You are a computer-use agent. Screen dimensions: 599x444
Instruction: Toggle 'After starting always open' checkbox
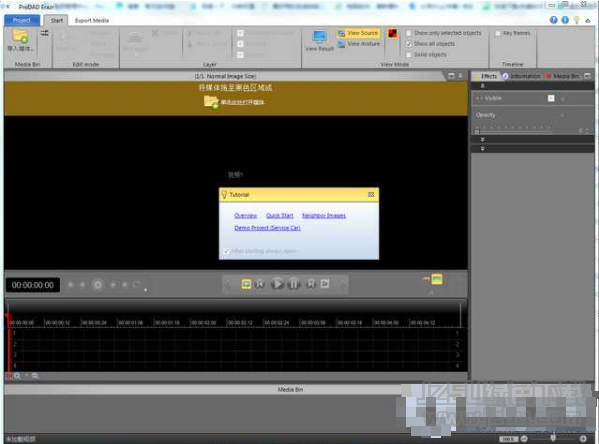(x=226, y=251)
